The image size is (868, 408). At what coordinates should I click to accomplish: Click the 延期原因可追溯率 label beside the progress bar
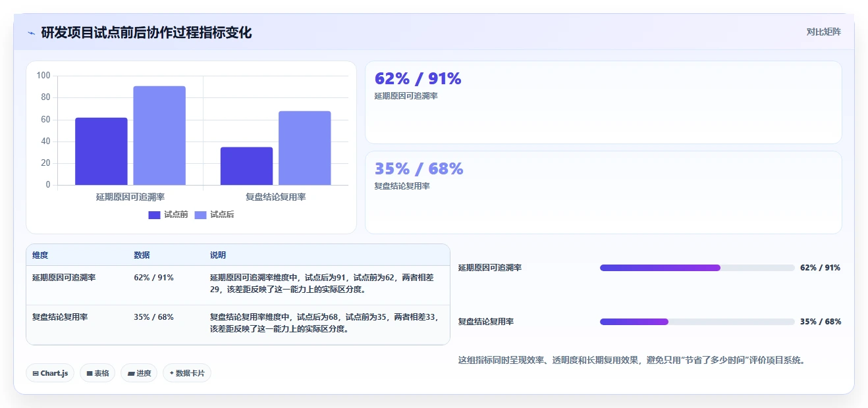[x=490, y=268]
